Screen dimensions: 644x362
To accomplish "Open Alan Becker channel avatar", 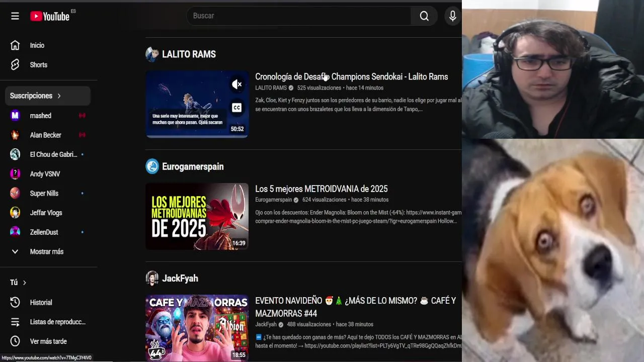I will click(x=15, y=135).
